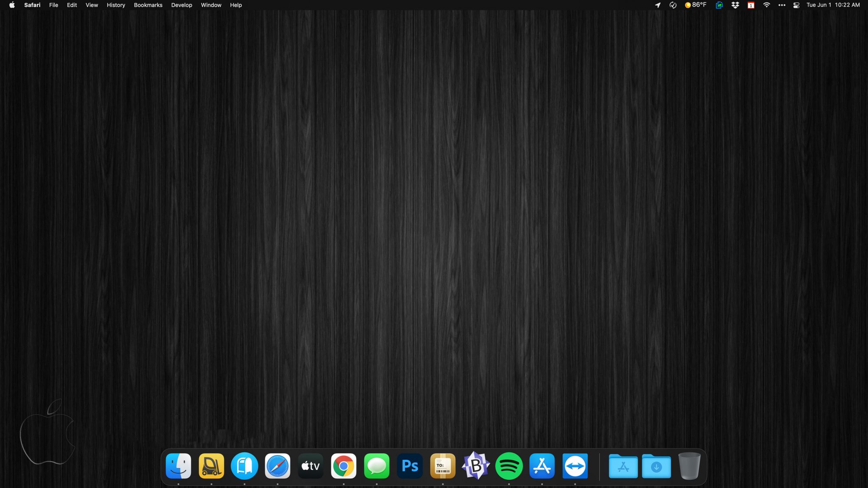The width and height of the screenshot is (868, 488).
Task: Open the Safari compass icon
Action: click(x=277, y=466)
